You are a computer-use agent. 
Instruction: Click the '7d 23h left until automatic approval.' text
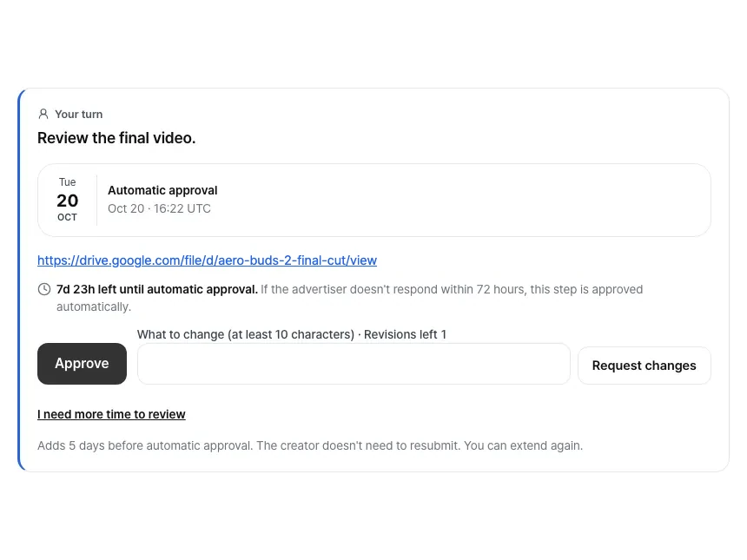[x=157, y=289]
